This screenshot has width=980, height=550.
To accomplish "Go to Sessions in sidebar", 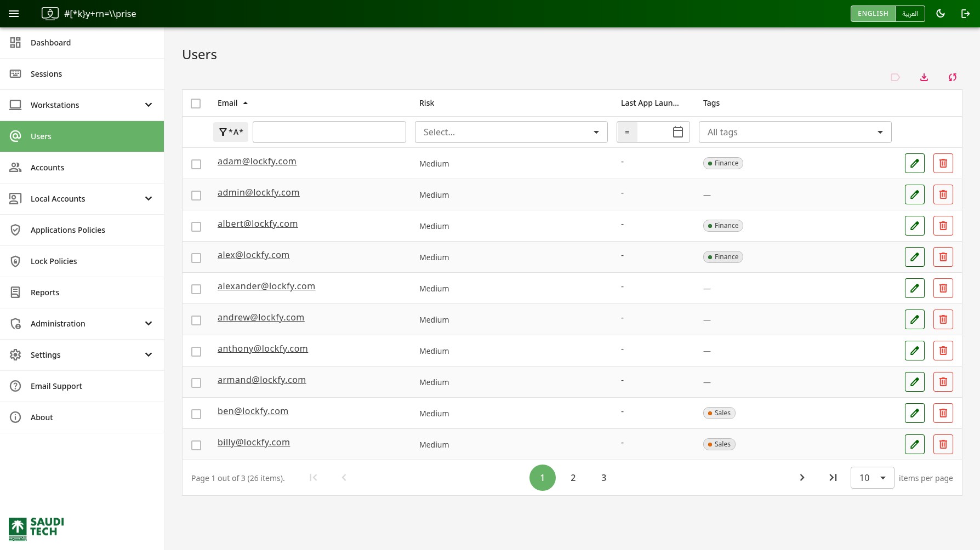I will click(x=82, y=74).
